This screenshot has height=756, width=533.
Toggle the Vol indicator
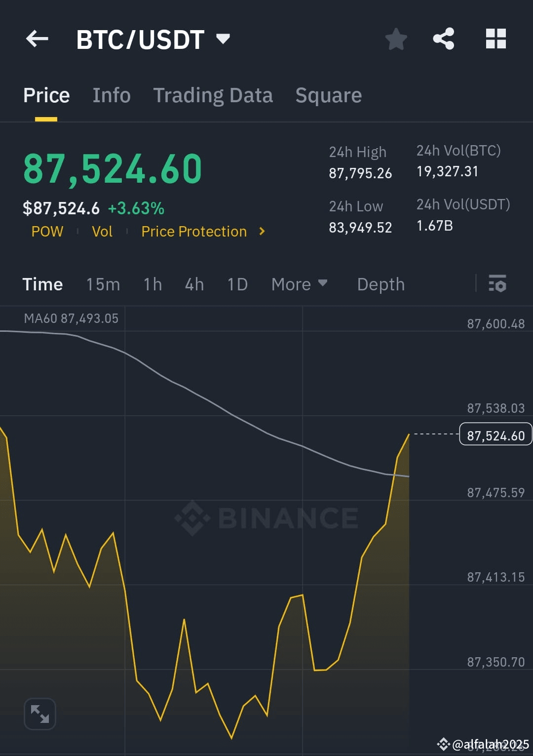coord(102,231)
